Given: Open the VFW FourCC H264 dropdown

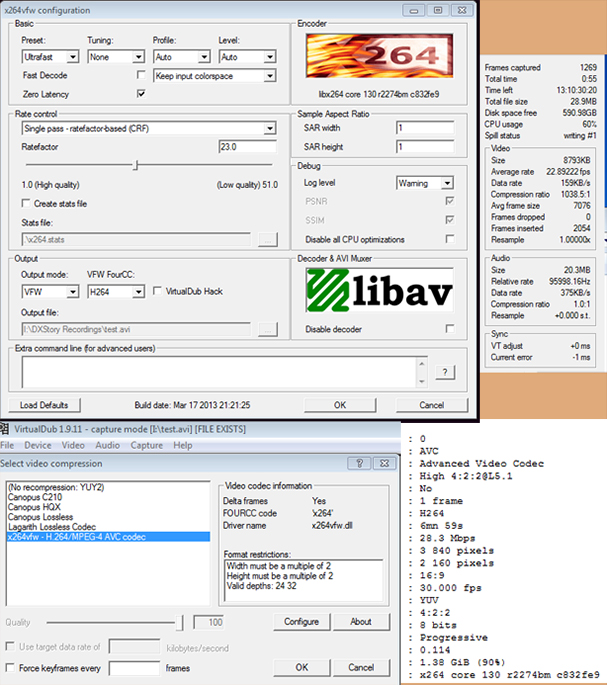Looking at the screenshot, I should pos(116,292).
